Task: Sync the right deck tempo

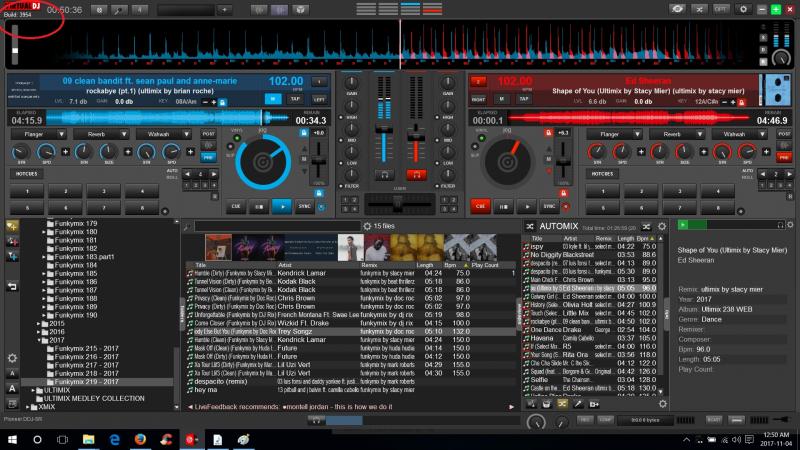Action: [x=549, y=207]
